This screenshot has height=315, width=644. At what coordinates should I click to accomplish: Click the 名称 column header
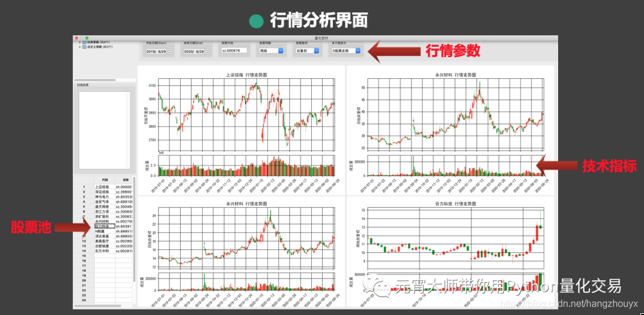coord(123,180)
